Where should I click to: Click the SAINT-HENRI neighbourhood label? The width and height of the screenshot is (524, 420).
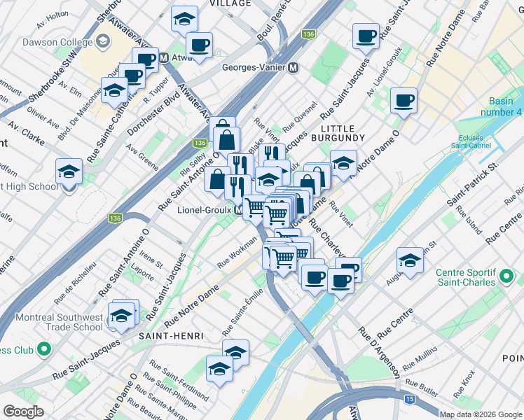(171, 336)
